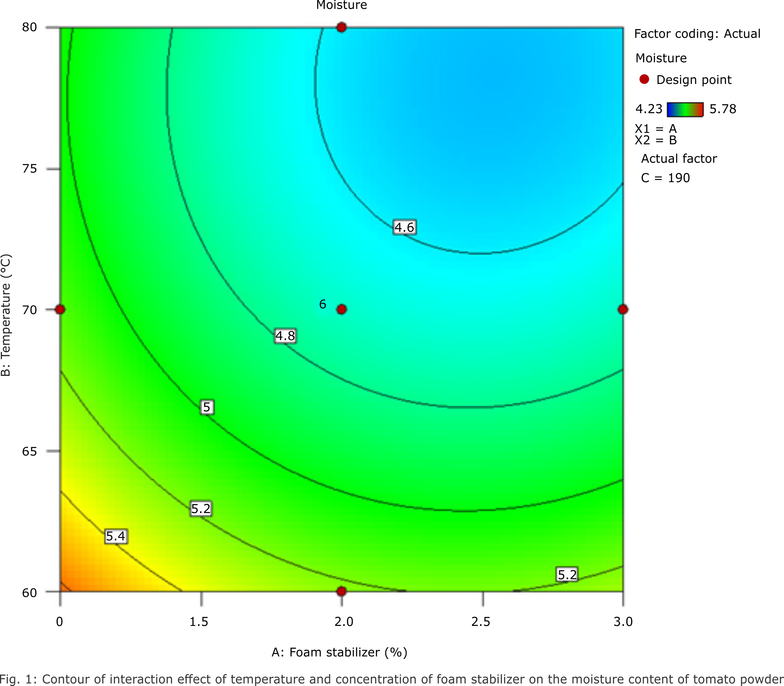Click the Foam stabilizer axis label
Image resolution: width=784 pixels, height=686 pixels.
[340, 652]
